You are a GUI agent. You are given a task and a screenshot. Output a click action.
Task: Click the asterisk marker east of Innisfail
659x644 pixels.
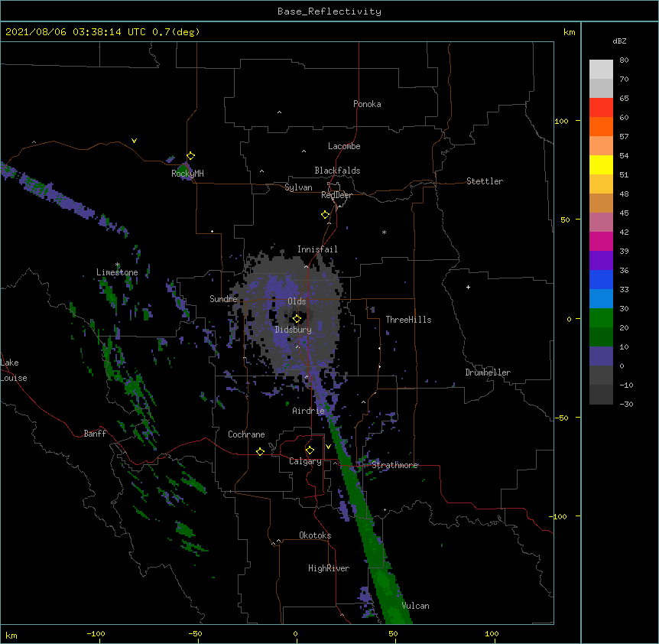pyautogui.click(x=384, y=232)
